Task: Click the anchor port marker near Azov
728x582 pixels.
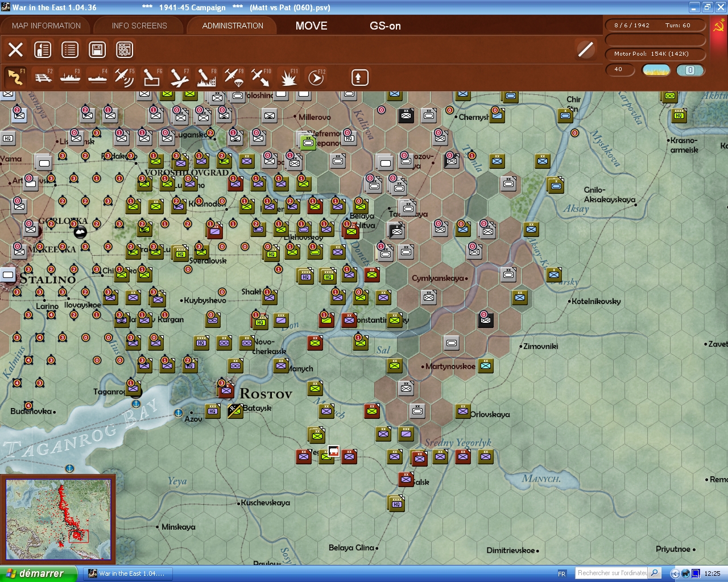Action: click(178, 413)
